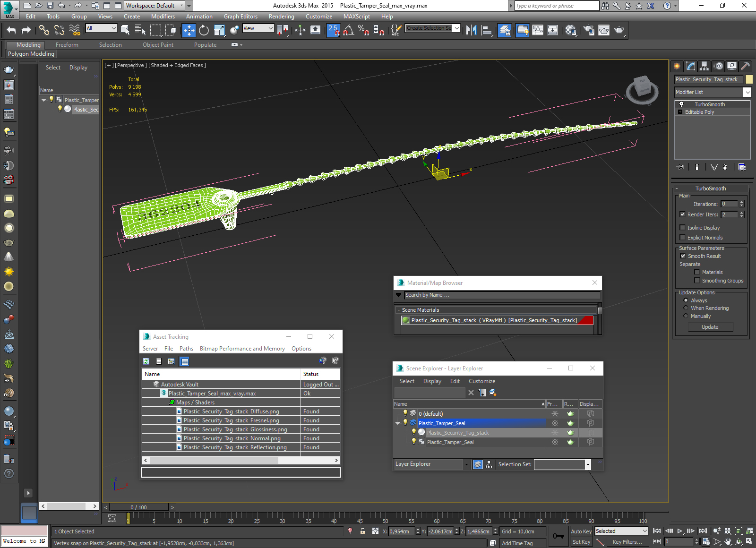Screen dimensions: 756x548
Task: Open the View reference coordinate dropdown
Action: tap(258, 28)
